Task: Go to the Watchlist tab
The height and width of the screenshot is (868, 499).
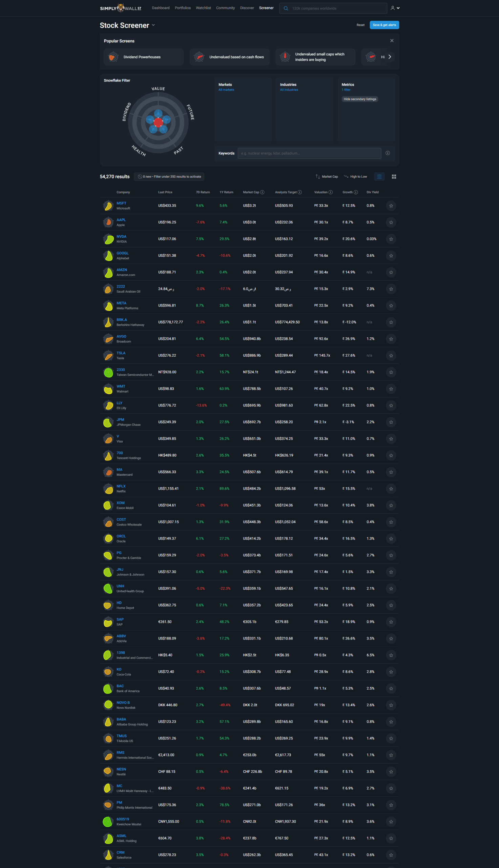Action: click(x=203, y=8)
